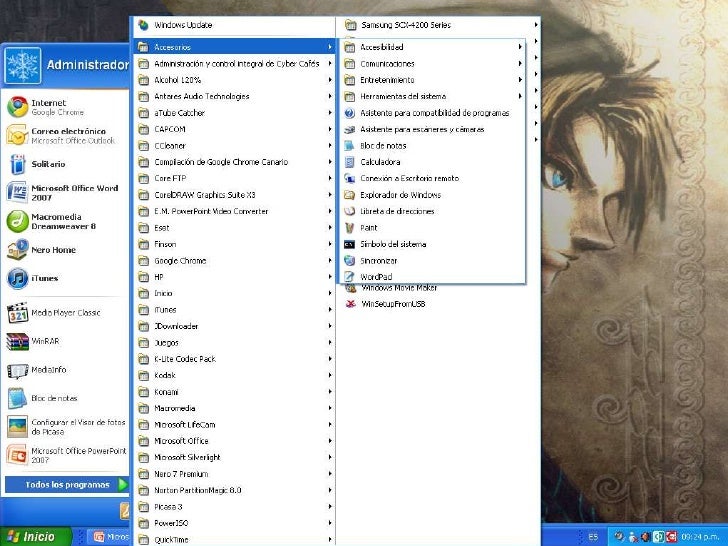Open CCleaner program group
728x546 pixels.
pos(234,146)
